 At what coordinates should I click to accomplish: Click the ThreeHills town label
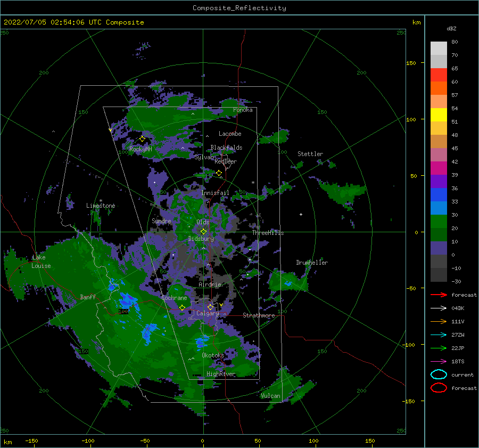(268, 233)
